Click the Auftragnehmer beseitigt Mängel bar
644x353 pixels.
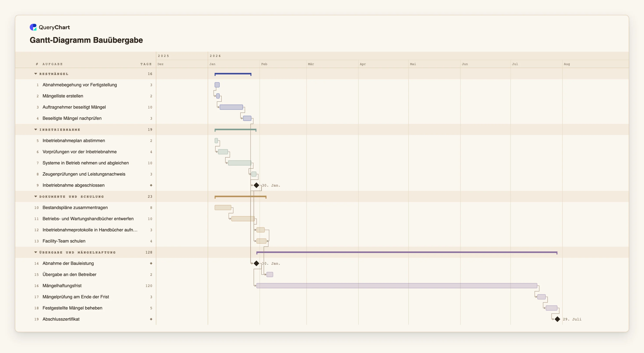[231, 107]
